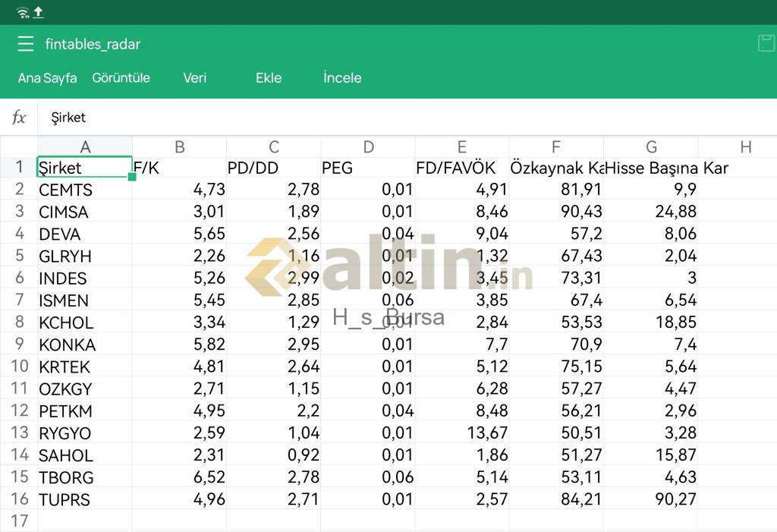Select the RYGYO company cell
The width and height of the screenshot is (777, 532).
pos(85,433)
